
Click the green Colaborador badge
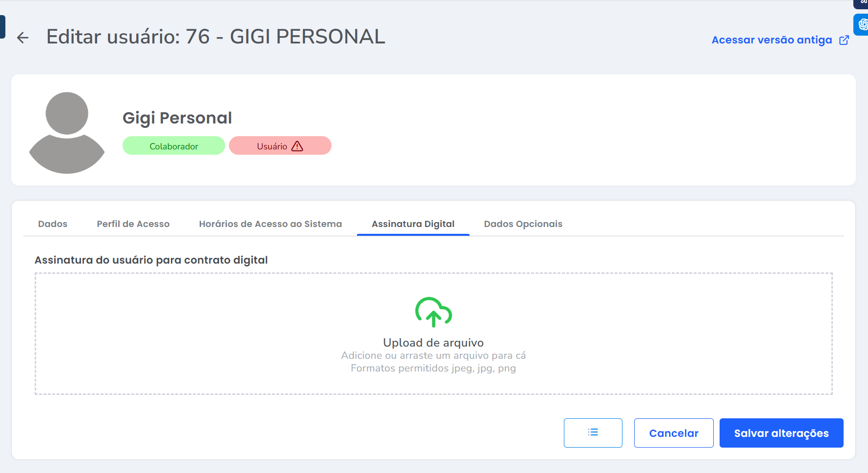click(174, 146)
